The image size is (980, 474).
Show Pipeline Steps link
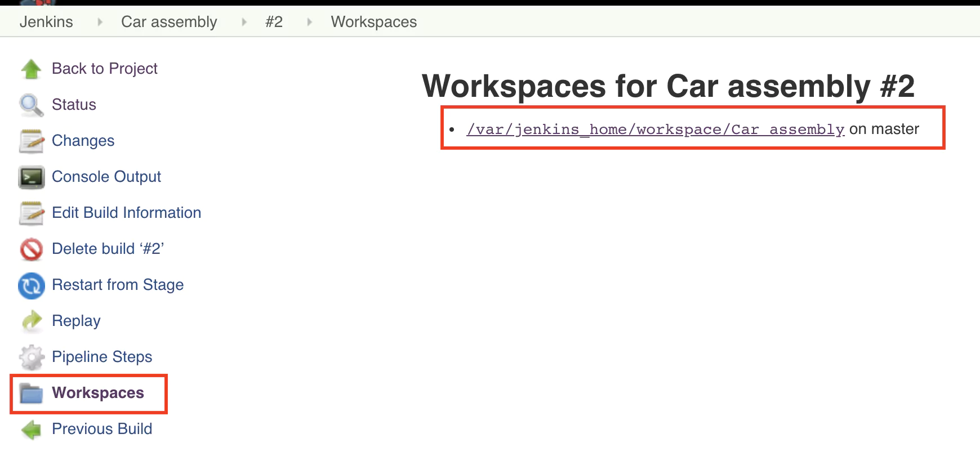pyautogui.click(x=102, y=357)
